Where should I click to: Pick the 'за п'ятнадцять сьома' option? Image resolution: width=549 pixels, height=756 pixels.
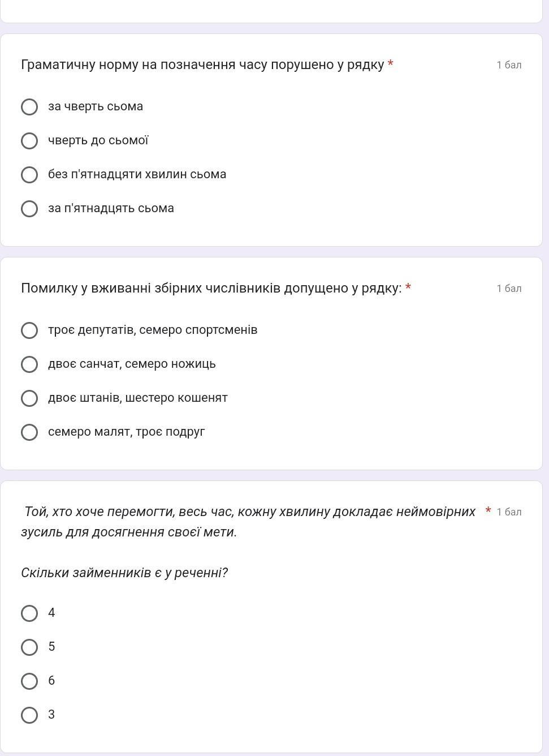[29, 209]
